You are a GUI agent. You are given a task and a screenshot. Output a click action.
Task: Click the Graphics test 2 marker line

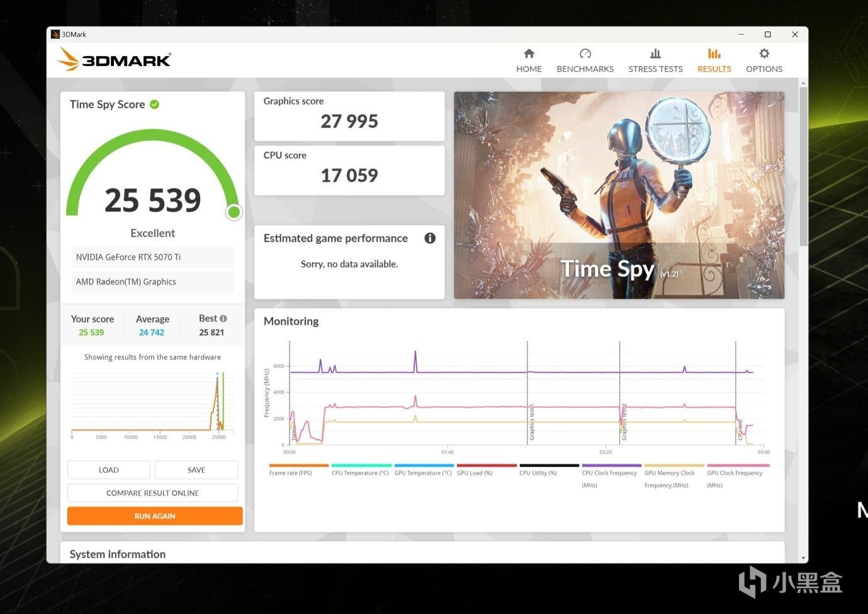click(x=620, y=393)
